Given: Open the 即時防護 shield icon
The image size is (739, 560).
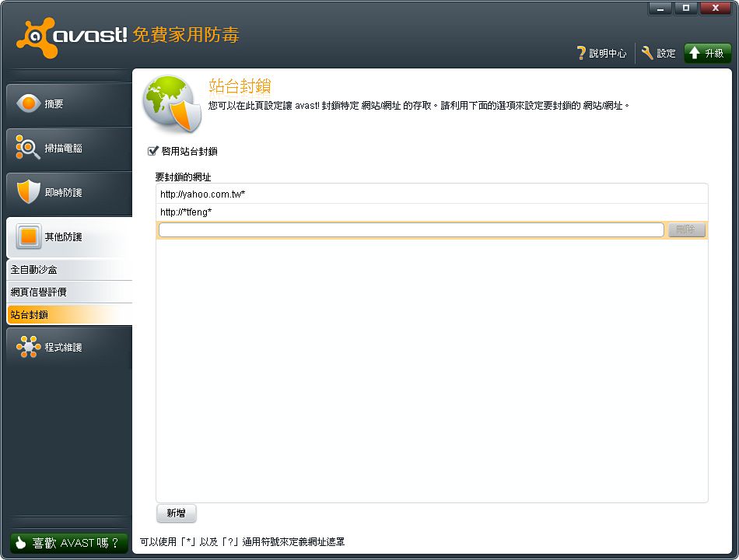Looking at the screenshot, I should point(28,191).
